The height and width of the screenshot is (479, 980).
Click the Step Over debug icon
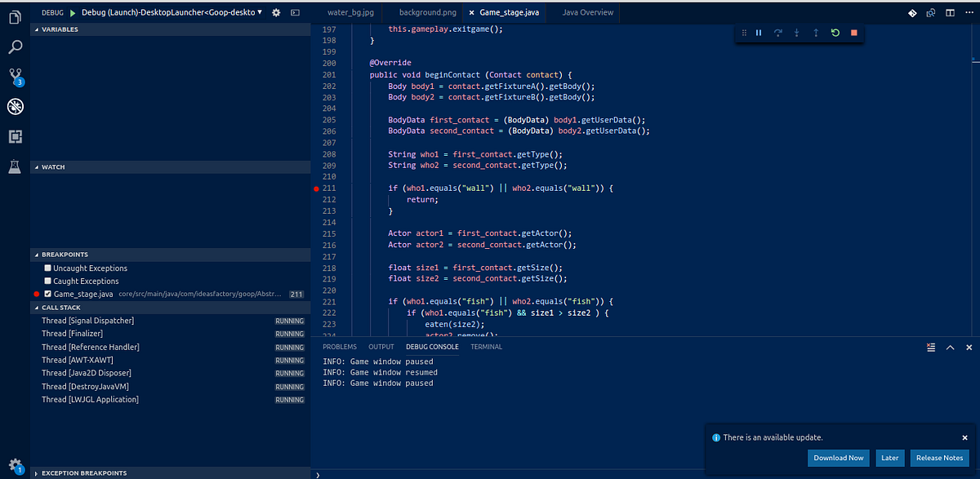click(777, 33)
